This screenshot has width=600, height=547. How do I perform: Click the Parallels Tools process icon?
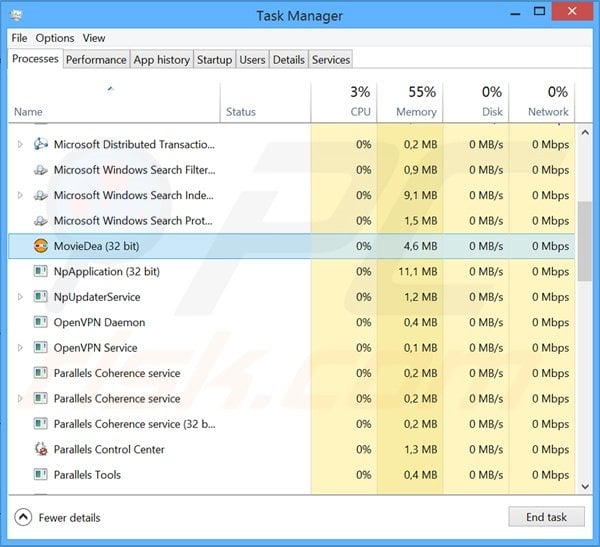pos(41,475)
